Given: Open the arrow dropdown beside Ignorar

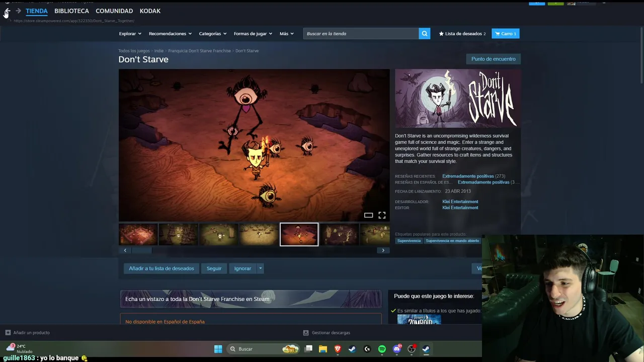Looking at the screenshot, I should pyautogui.click(x=260, y=268).
